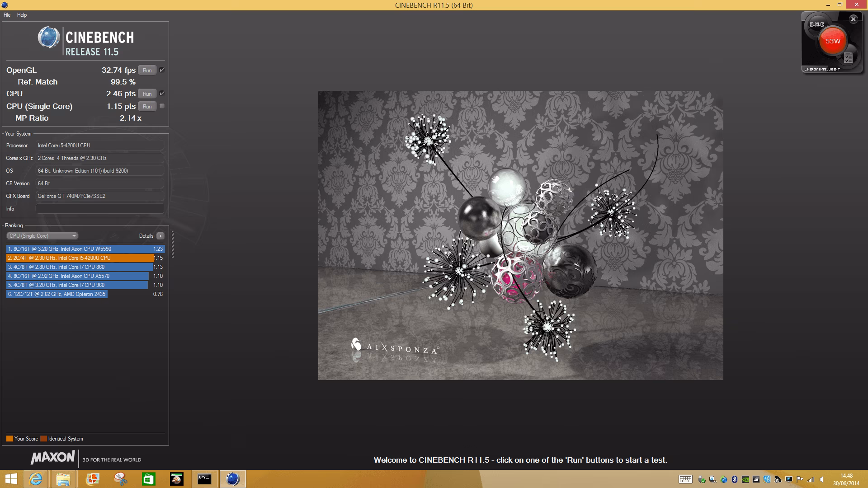Open the touch keyboard from the taskbar
868x488 pixels.
pos(685,479)
